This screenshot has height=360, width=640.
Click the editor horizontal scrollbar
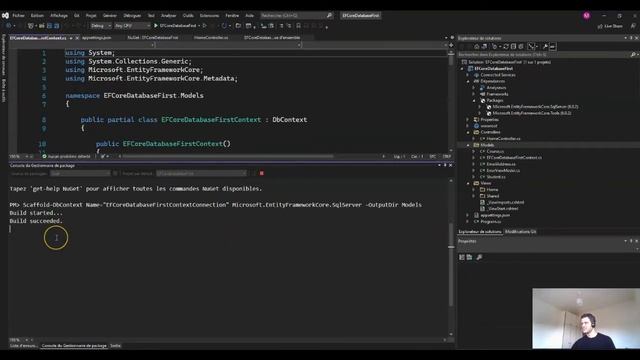point(229,156)
